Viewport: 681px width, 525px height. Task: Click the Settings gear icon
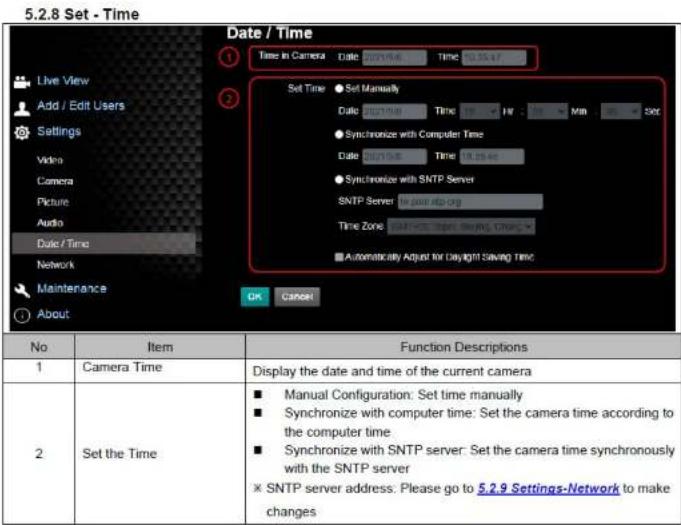tap(22, 132)
